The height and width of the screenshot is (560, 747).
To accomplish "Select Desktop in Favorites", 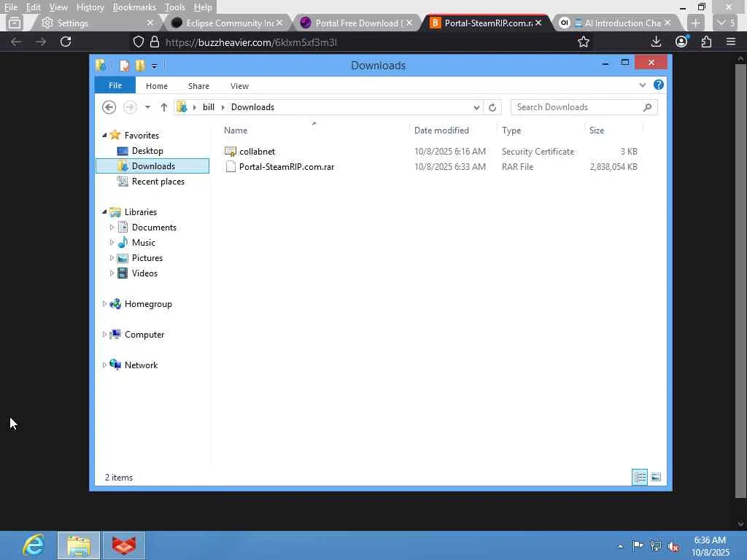I will [147, 151].
